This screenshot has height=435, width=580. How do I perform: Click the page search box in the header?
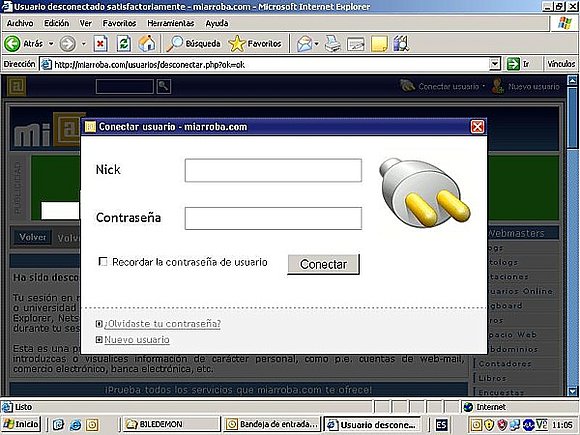pyautogui.click(x=125, y=86)
